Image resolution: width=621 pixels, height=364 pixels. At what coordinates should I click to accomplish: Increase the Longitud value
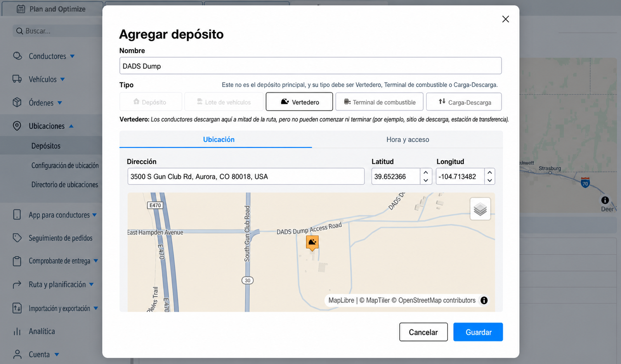click(x=490, y=172)
